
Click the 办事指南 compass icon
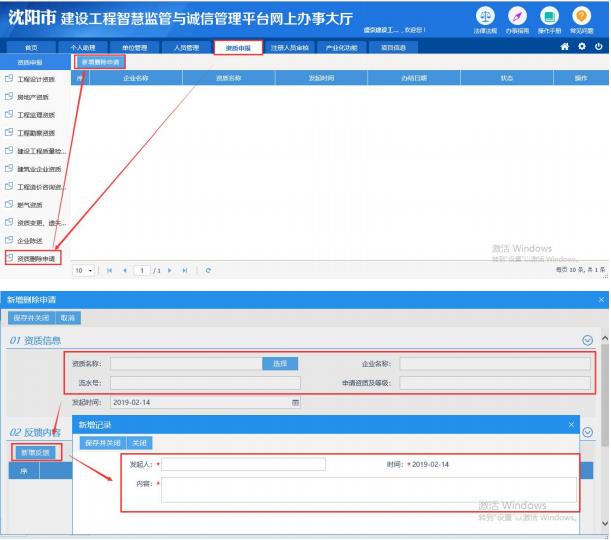[x=517, y=16]
